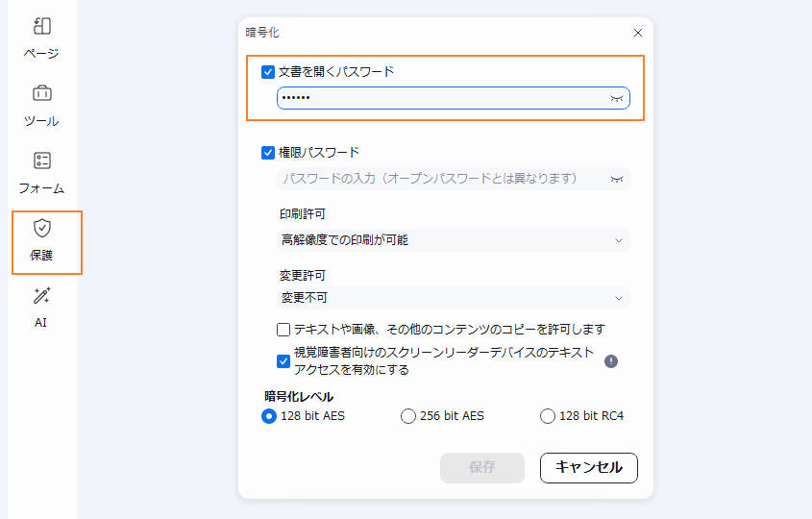Open the ページ (Page) sidebar section
The height and width of the screenshot is (519, 812).
click(x=41, y=38)
